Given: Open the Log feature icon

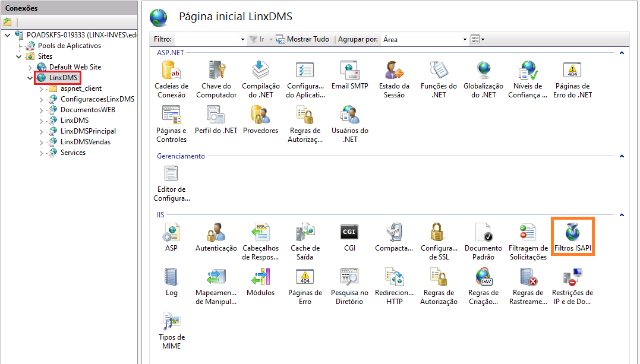Looking at the screenshot, I should (171, 282).
